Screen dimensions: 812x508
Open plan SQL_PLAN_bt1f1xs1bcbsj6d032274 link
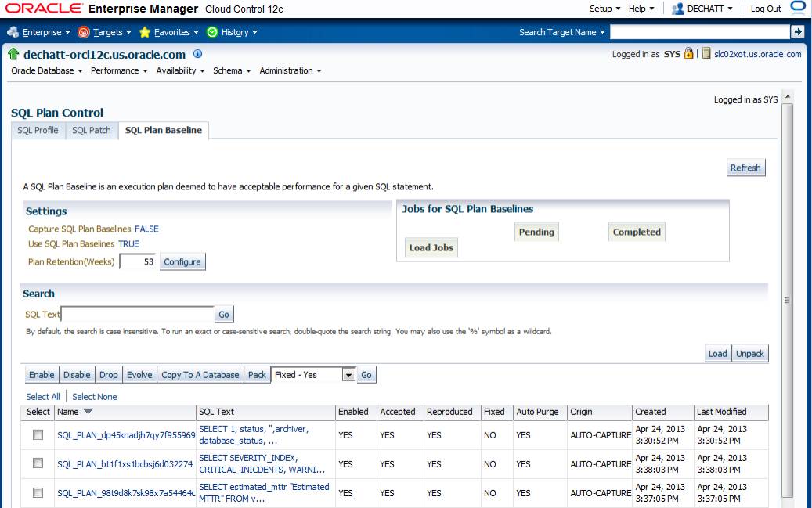[x=125, y=464]
